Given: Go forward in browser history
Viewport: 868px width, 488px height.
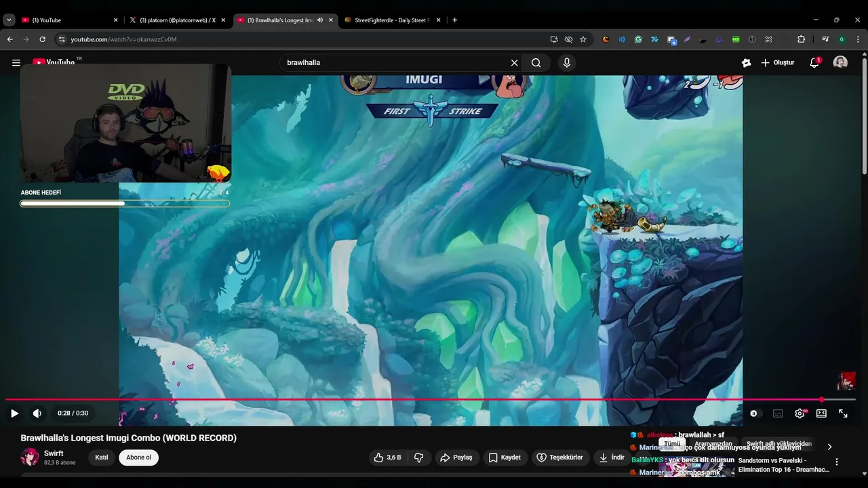Looking at the screenshot, I should (x=26, y=39).
